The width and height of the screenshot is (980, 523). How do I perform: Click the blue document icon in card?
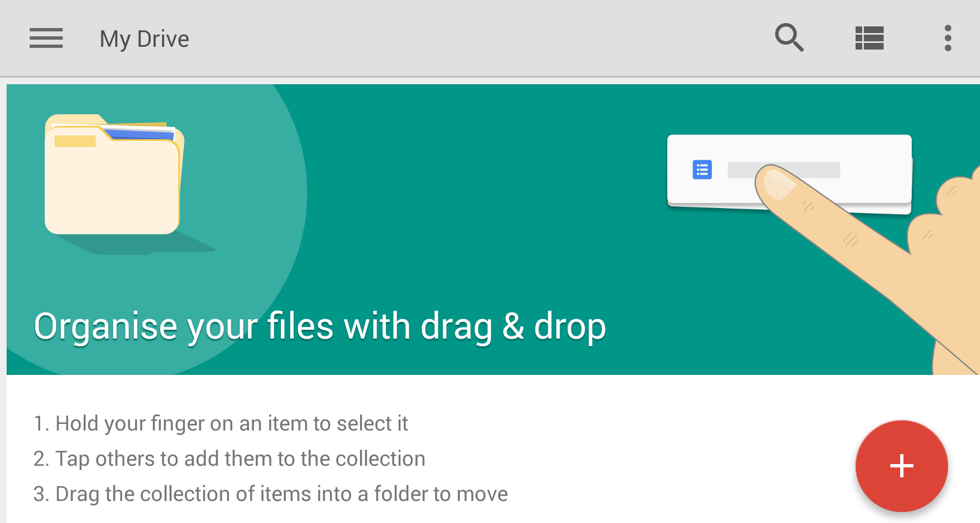tap(702, 170)
